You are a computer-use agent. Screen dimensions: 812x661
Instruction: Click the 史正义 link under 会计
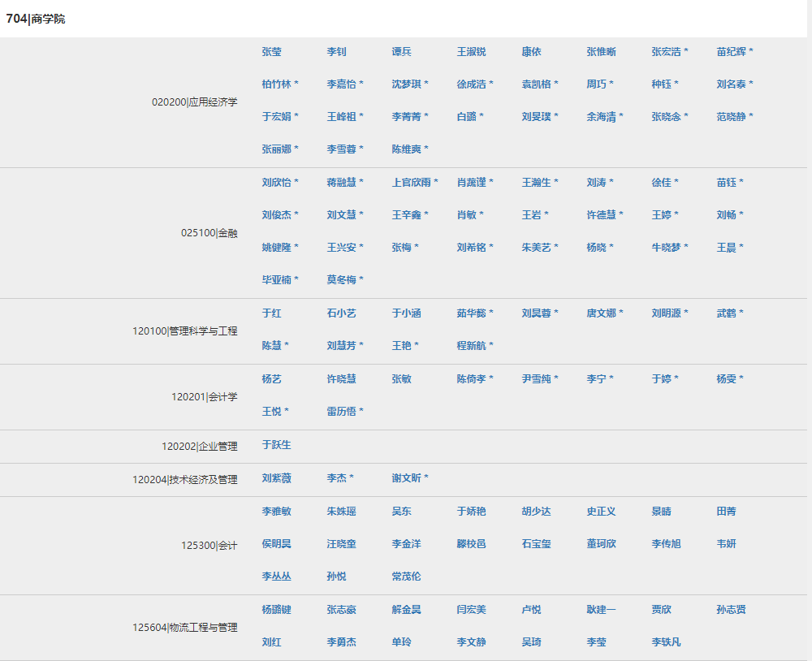601,512
